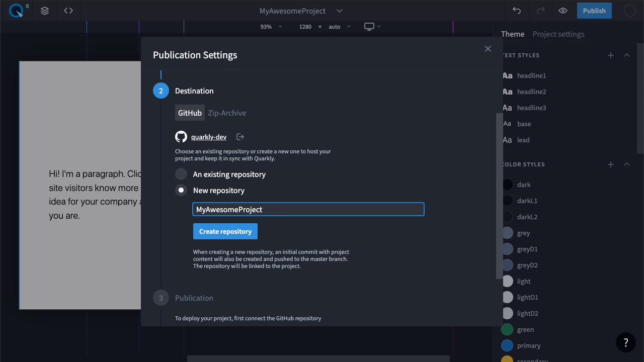Open the quarkly-dev GitHub account link
The width and height of the screenshot is (644, 362).
[209, 137]
